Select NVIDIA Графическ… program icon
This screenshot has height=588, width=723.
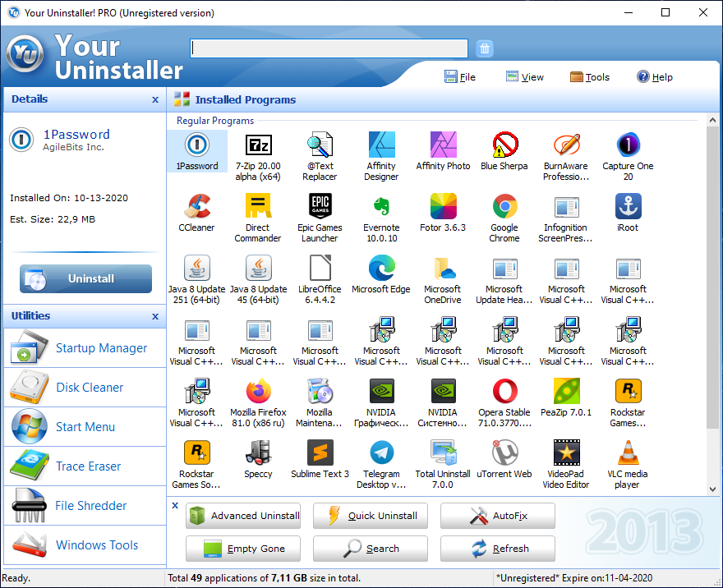pos(381,391)
